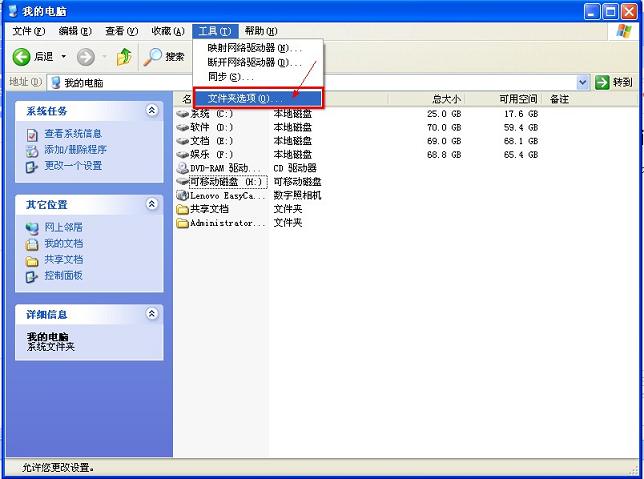The image size is (644, 479).
Task: Select the 共享文档 folder icon in list
Action: [x=182, y=209]
